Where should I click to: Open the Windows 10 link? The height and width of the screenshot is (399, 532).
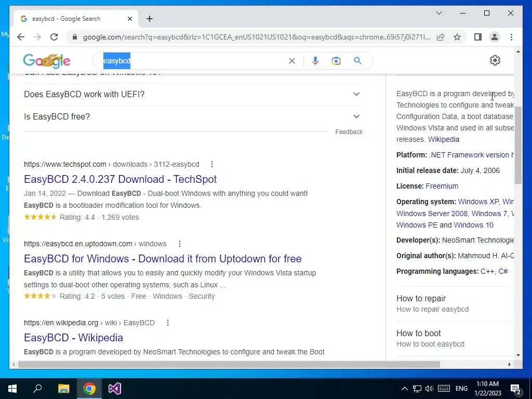click(x=473, y=225)
